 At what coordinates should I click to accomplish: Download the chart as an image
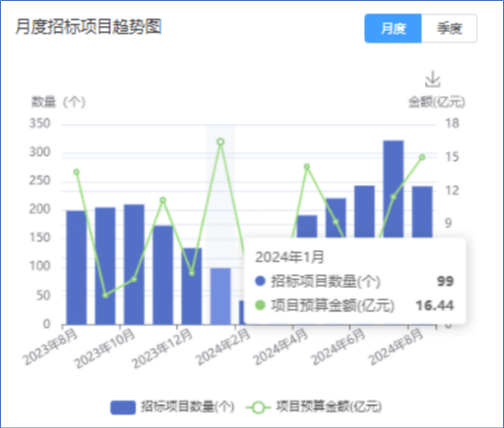(433, 79)
